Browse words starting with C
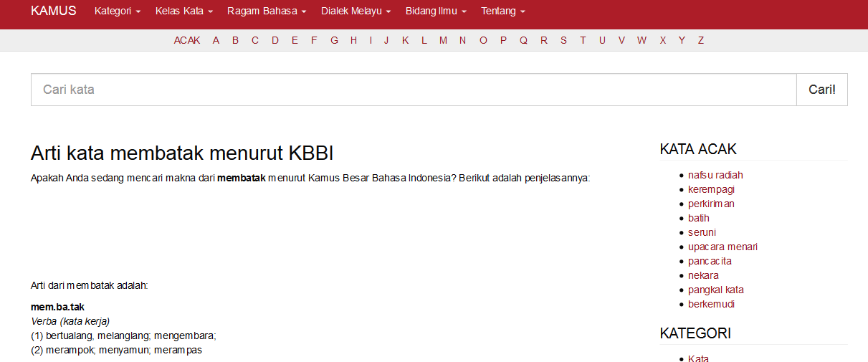The image size is (868, 362). (255, 40)
